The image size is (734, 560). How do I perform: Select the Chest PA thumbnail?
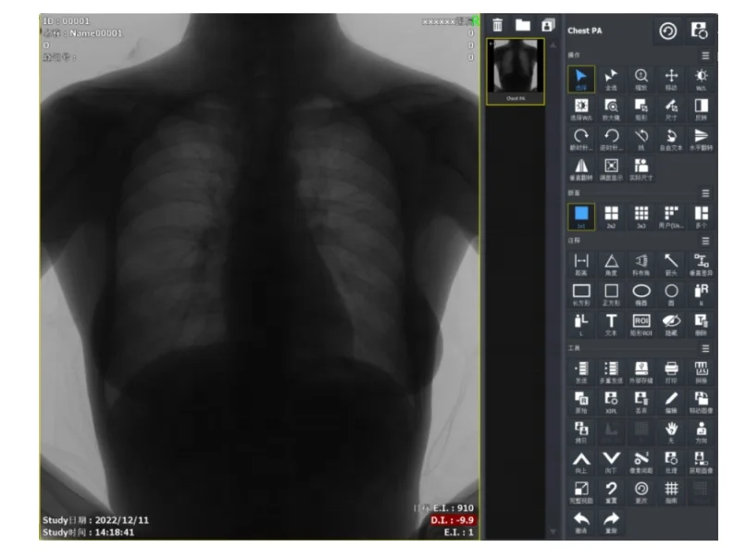point(516,71)
